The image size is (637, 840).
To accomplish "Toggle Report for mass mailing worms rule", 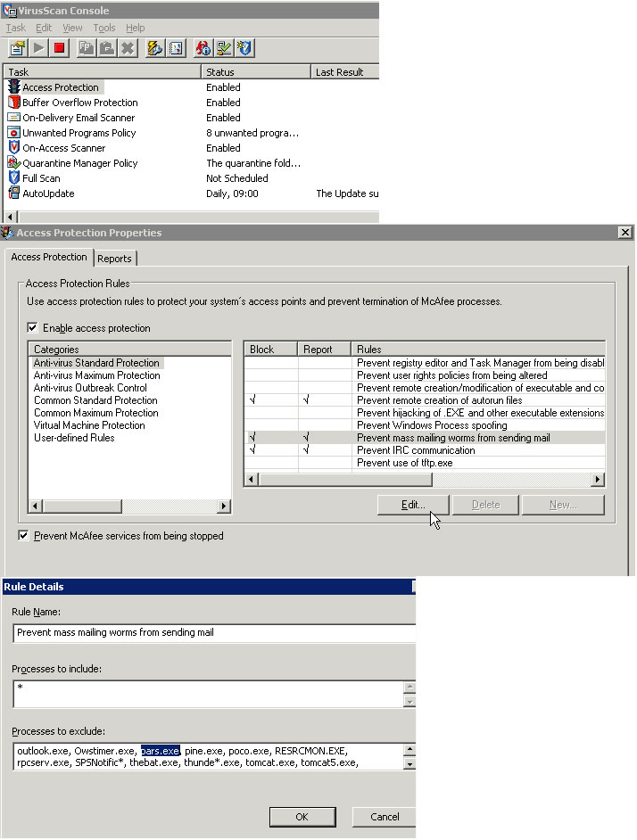I will point(306,437).
